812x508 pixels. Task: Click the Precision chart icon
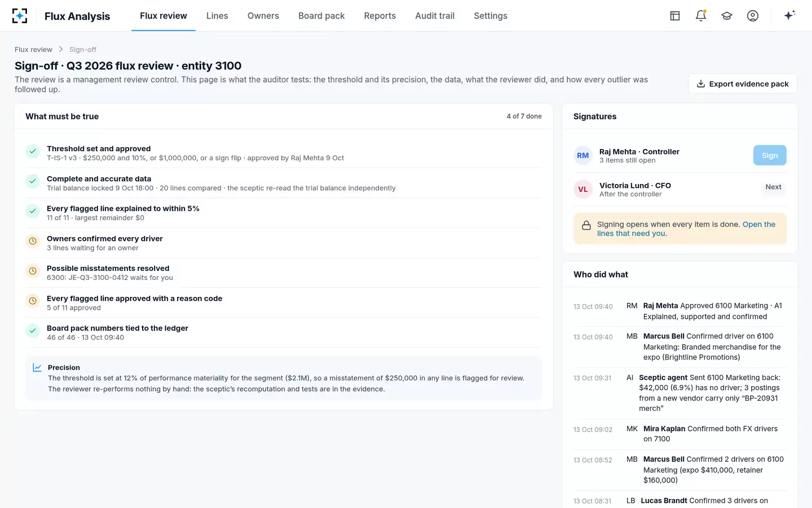(x=37, y=367)
